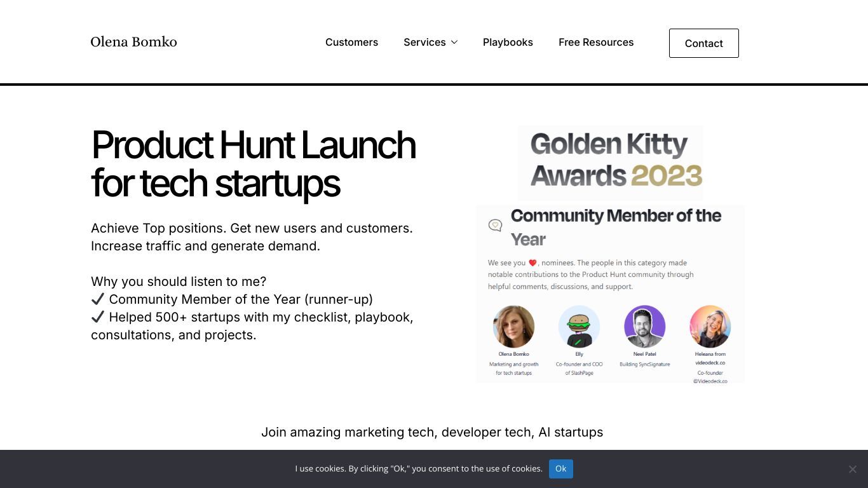This screenshot has width=868, height=488.
Task: Click the Contact button
Action: pyautogui.click(x=703, y=43)
